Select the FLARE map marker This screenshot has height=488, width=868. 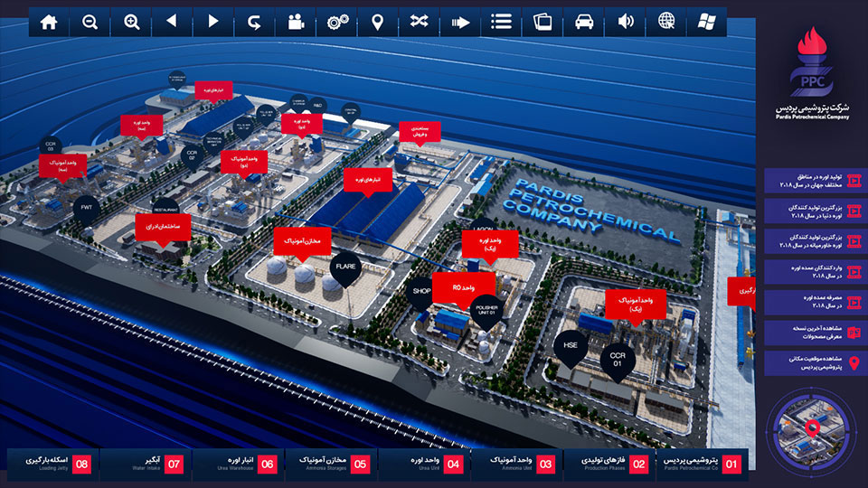(x=345, y=269)
